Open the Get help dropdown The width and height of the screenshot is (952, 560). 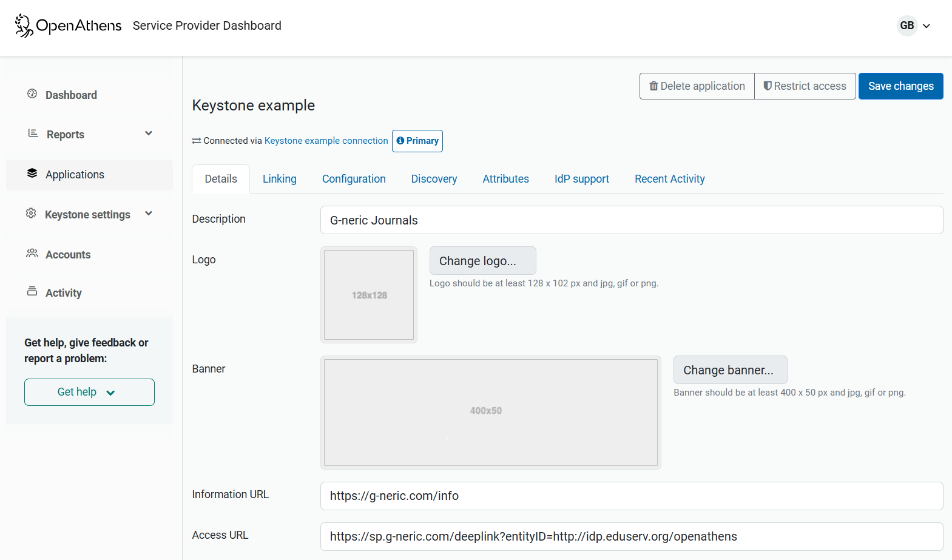click(89, 392)
